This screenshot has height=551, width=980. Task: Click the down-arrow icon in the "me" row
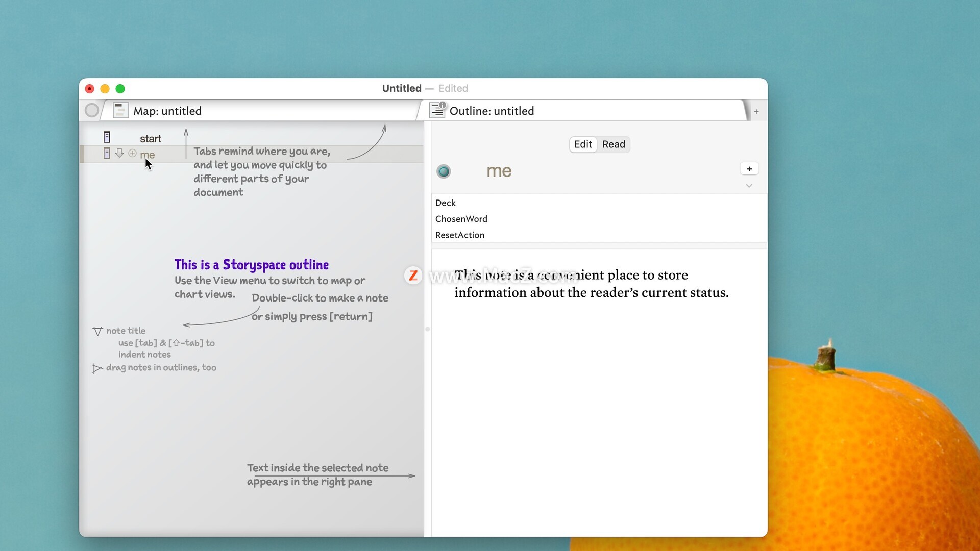coord(119,153)
